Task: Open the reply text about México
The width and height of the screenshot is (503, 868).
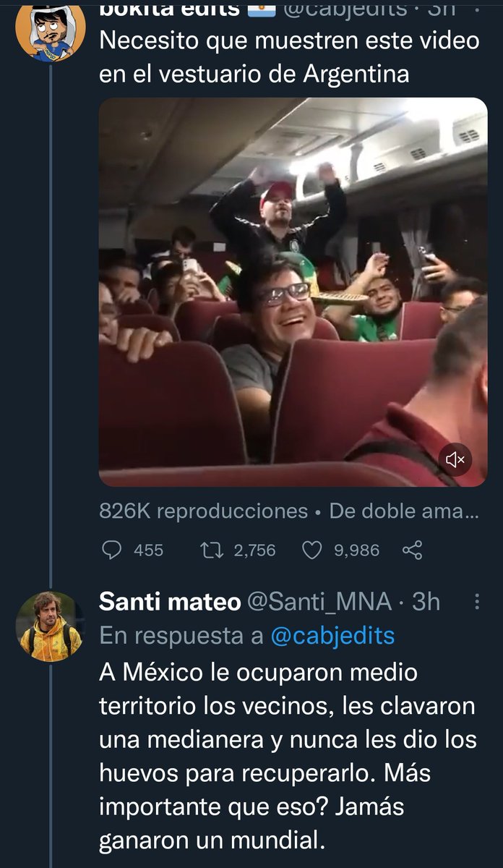Action: pyautogui.click(x=287, y=757)
